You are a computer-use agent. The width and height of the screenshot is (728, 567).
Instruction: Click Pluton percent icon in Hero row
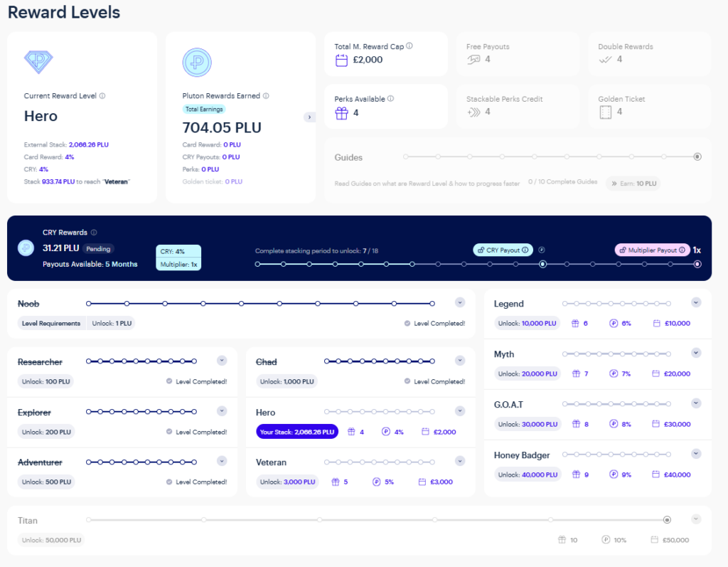click(x=386, y=432)
